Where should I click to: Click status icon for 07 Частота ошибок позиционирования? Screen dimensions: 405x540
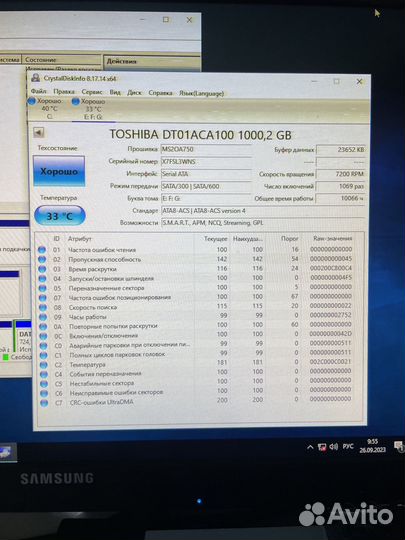(x=43, y=298)
